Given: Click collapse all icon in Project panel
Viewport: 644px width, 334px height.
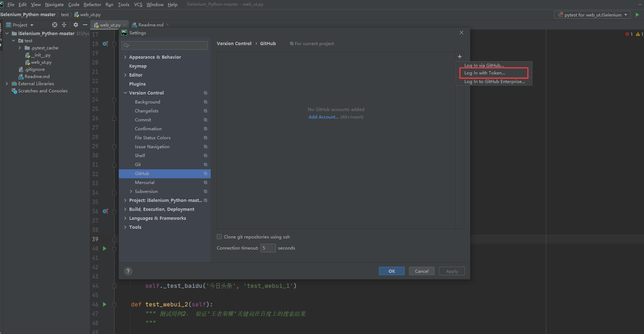Looking at the screenshot, I should [x=64, y=25].
